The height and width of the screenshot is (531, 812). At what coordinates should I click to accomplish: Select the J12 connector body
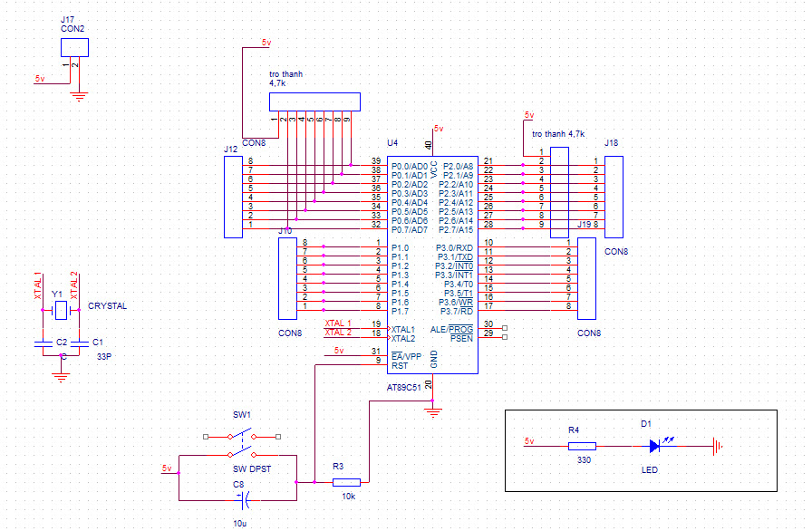(x=233, y=198)
